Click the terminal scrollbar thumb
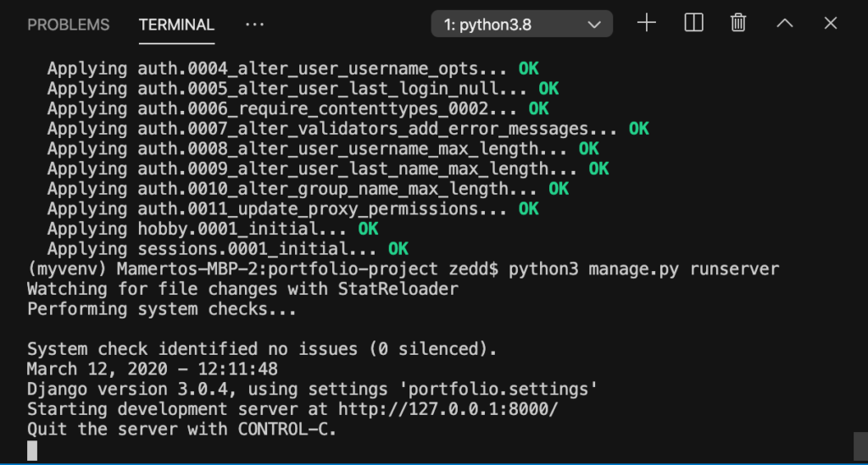The image size is (868, 465). pyautogui.click(x=860, y=446)
